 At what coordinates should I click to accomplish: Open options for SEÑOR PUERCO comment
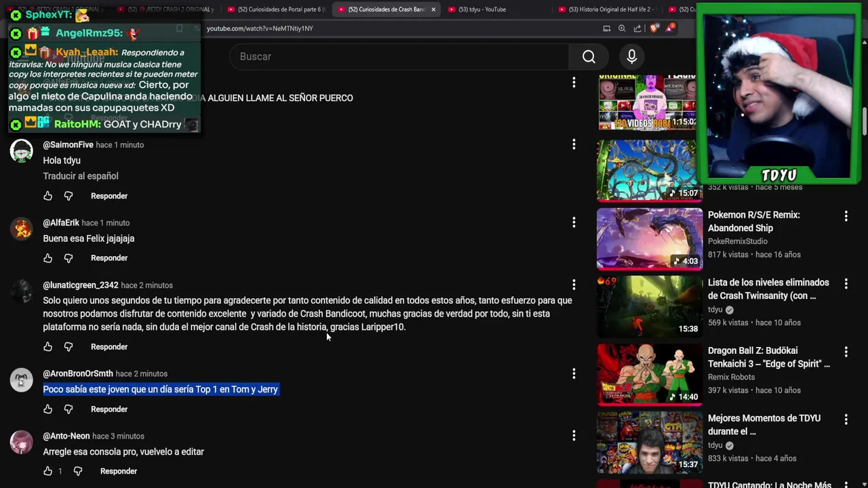[574, 82]
